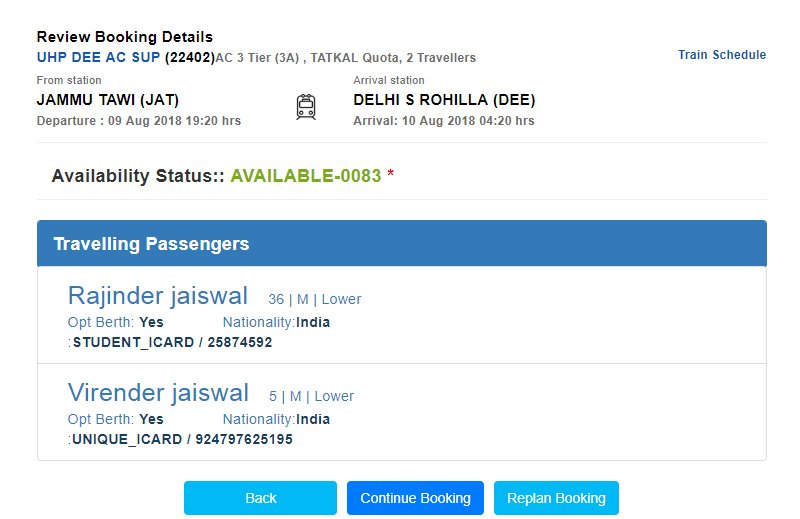800x519 pixels.
Task: Click the Continue Booking button
Action: pyautogui.click(x=415, y=498)
